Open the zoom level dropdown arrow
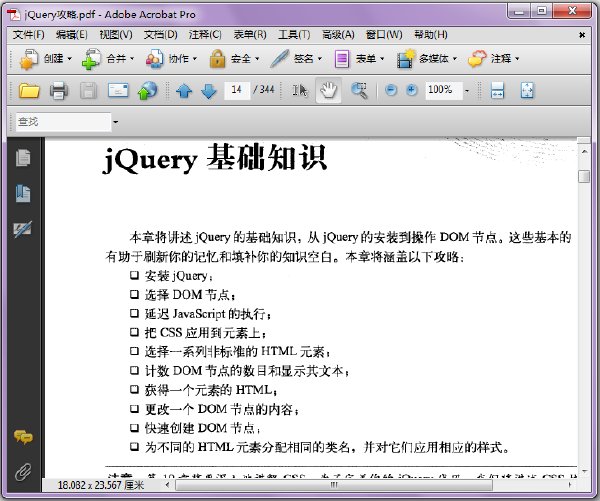600x501 pixels. pos(467,91)
